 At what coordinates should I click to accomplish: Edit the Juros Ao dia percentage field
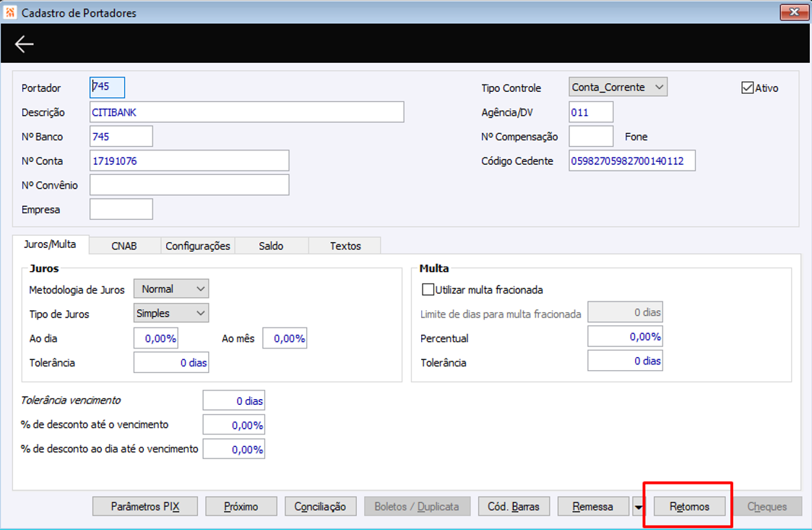156,338
